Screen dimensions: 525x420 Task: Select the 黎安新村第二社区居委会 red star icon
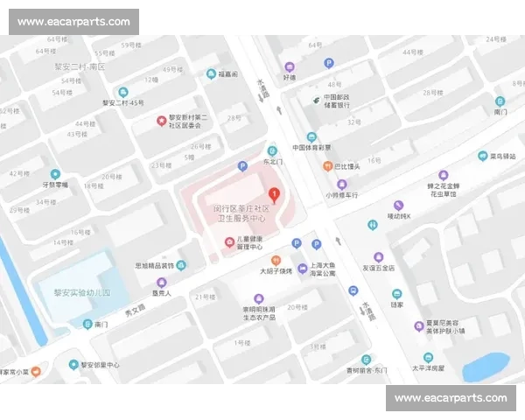(160, 121)
